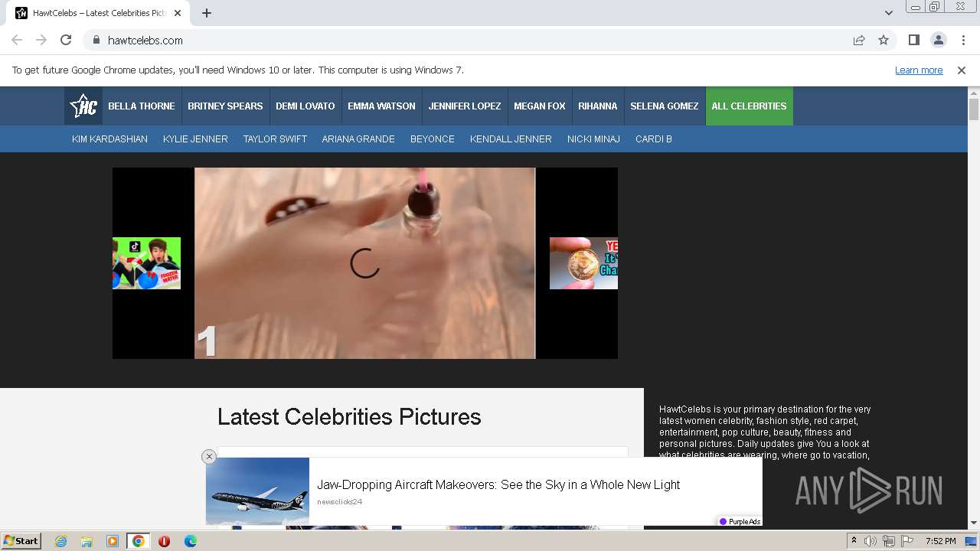Click the volume speaker tray icon
The width and height of the screenshot is (980, 551).
871,541
